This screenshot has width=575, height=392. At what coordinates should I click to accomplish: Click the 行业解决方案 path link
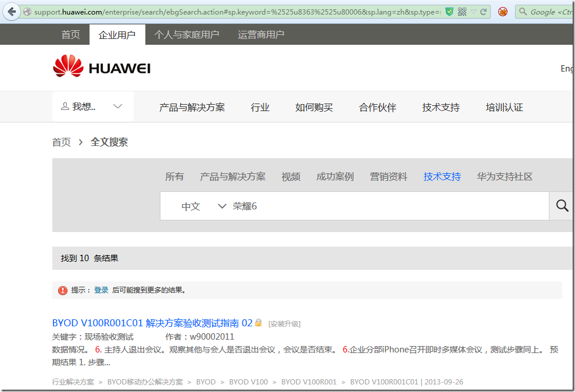(73, 382)
